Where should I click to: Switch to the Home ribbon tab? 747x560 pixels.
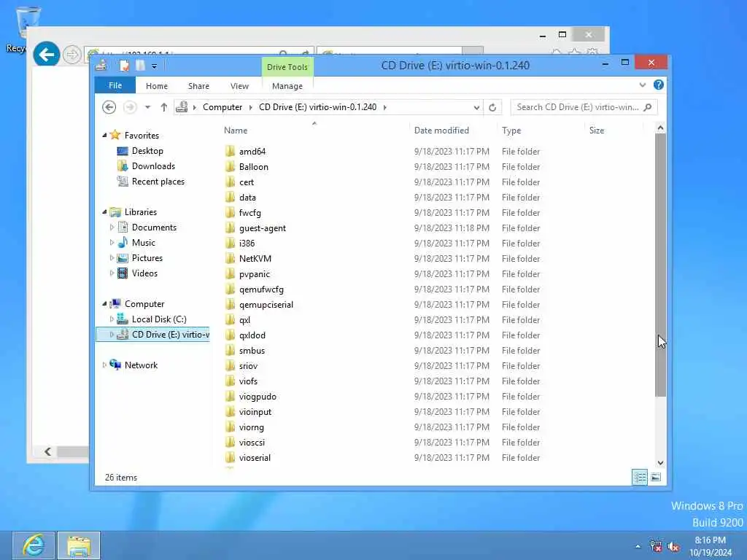(x=157, y=86)
